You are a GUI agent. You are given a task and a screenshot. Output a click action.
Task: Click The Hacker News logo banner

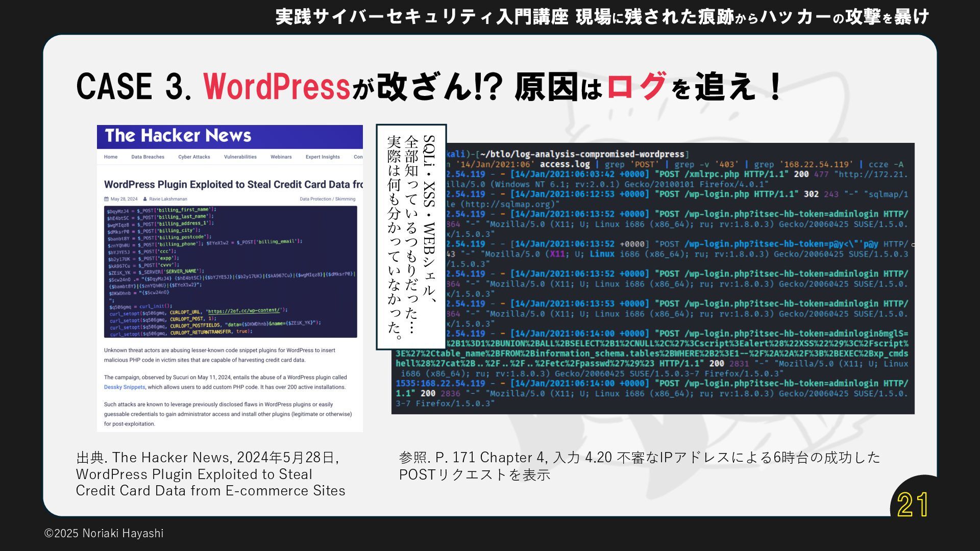pos(178,136)
